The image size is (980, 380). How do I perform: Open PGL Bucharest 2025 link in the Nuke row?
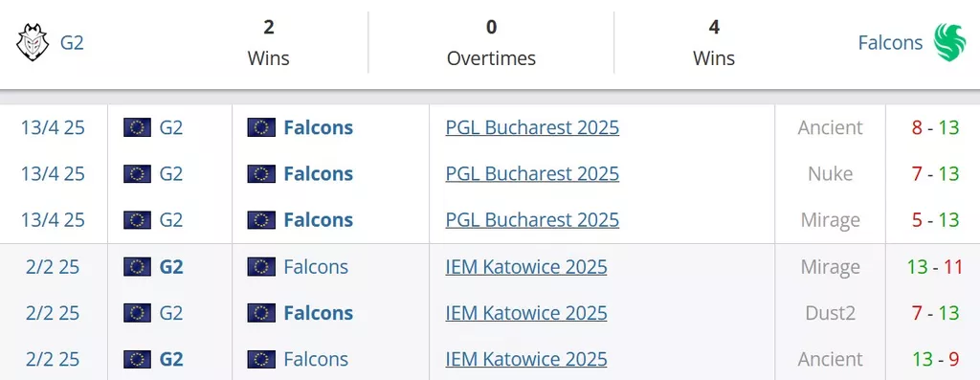(532, 174)
